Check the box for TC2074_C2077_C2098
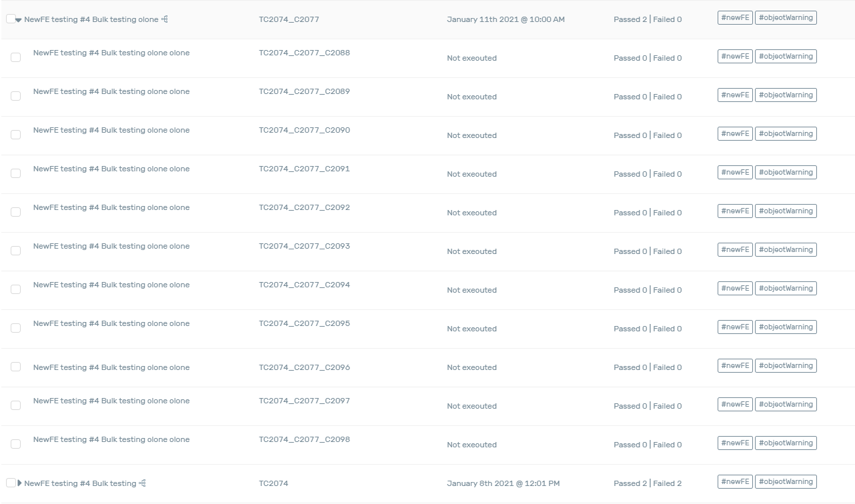This screenshot has height=504, width=855. 16,445
